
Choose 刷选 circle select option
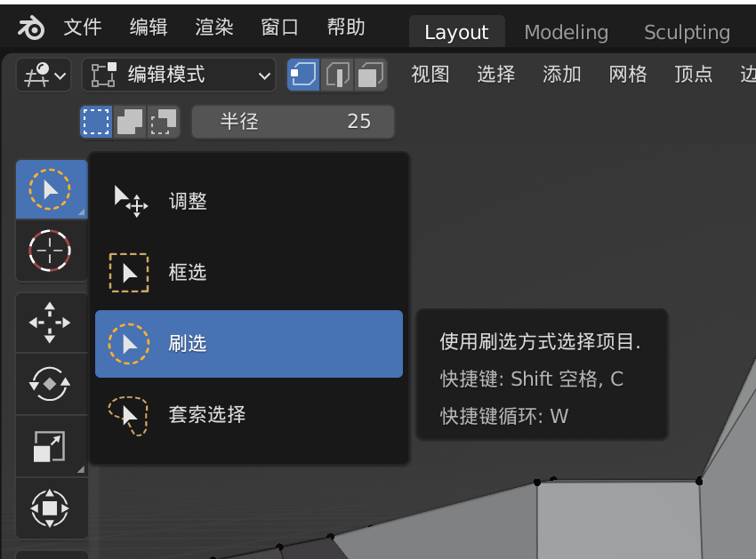coord(249,344)
